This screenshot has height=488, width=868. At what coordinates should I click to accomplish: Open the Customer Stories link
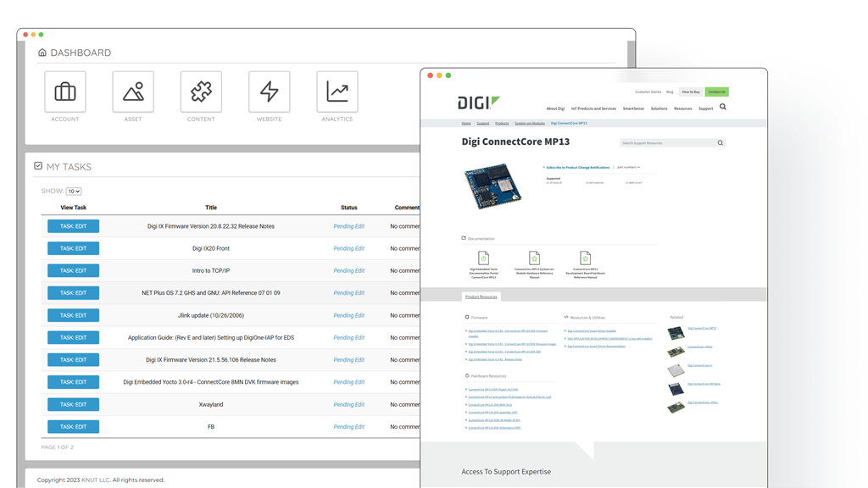coord(648,91)
